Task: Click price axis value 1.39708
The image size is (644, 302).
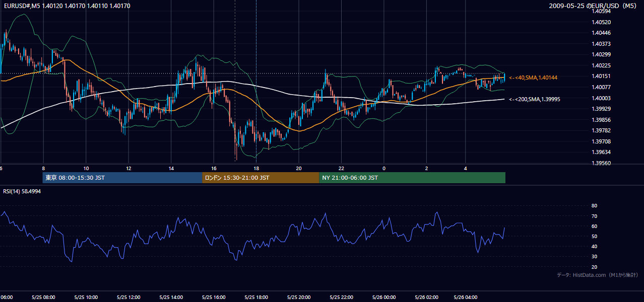Action: pos(601,141)
